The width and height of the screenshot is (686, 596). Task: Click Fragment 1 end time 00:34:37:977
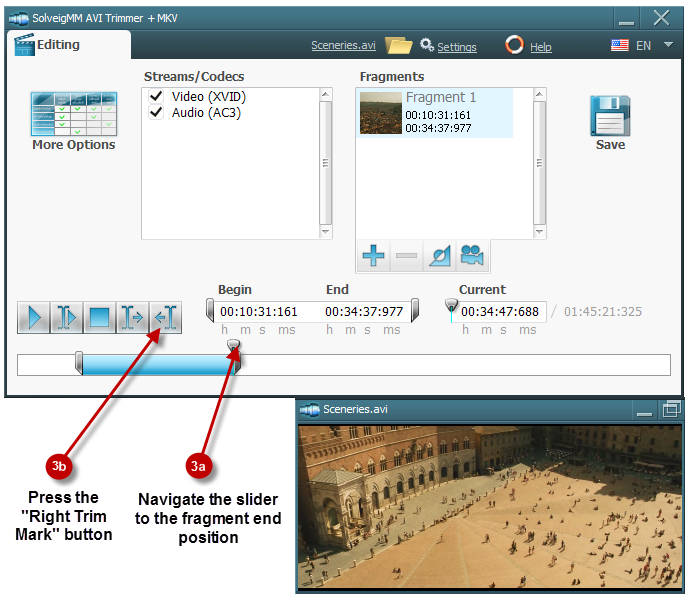[438, 128]
